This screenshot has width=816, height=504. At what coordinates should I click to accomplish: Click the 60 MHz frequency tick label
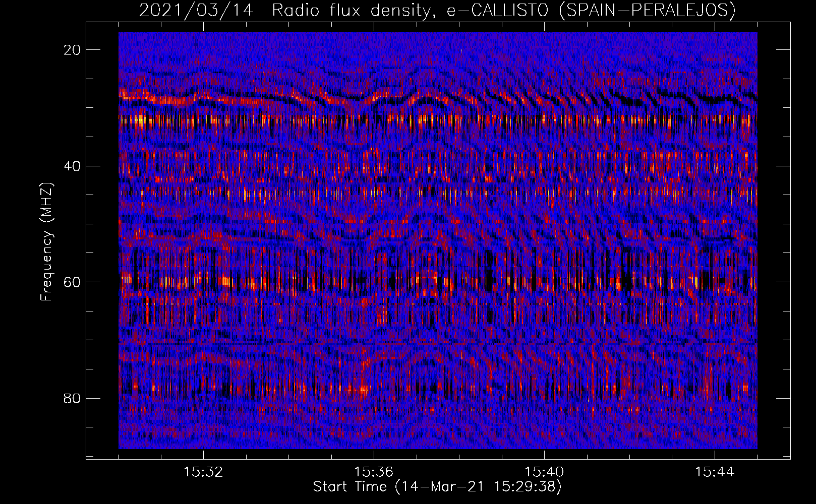pyautogui.click(x=73, y=282)
